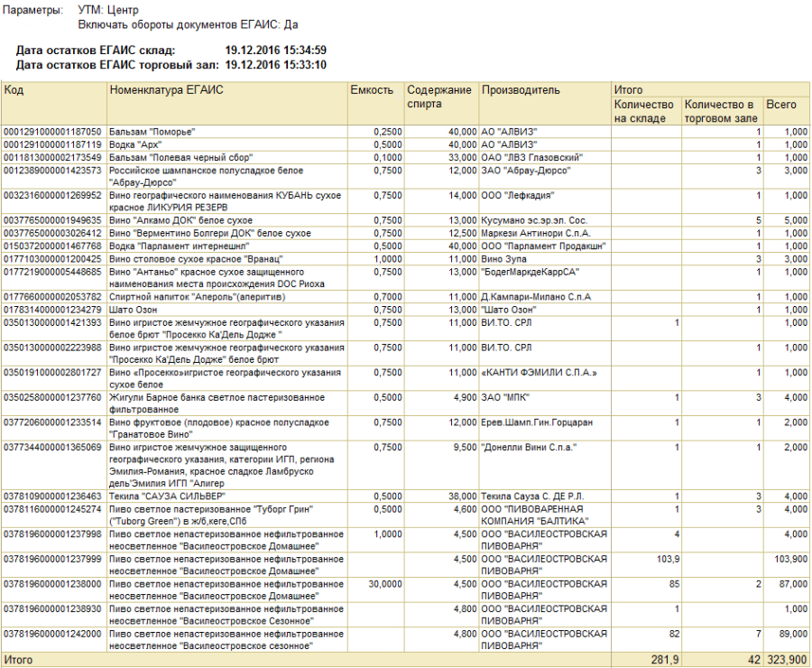Click the alcohol content value 9,500
This screenshot has width=812, height=668.
pos(465,447)
